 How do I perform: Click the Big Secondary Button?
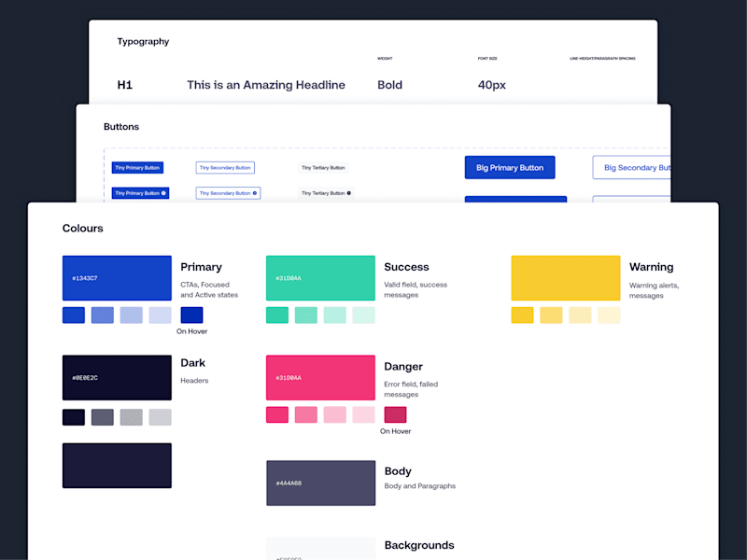(x=631, y=168)
